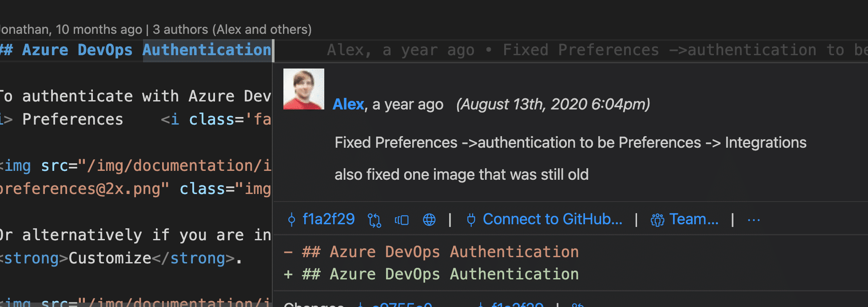The image size is (868, 307).
Task: Click the commit SHA f1a2f29 link
Action: 329,219
